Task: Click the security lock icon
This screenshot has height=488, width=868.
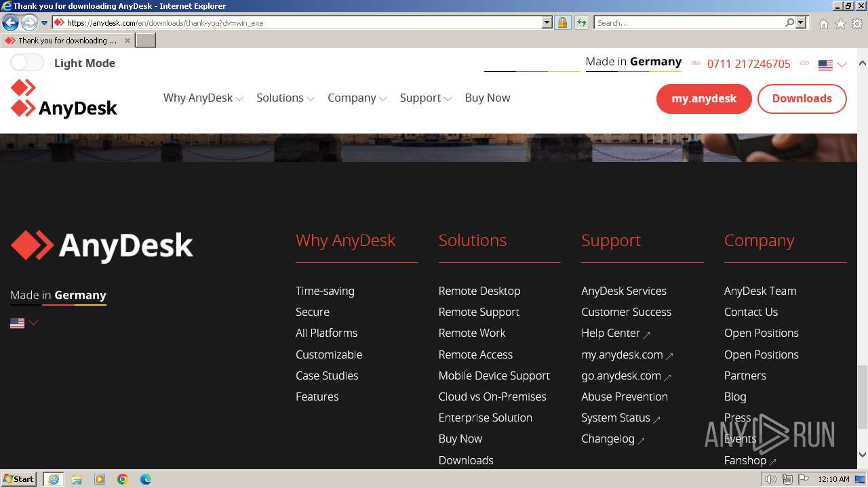Action: coord(562,23)
